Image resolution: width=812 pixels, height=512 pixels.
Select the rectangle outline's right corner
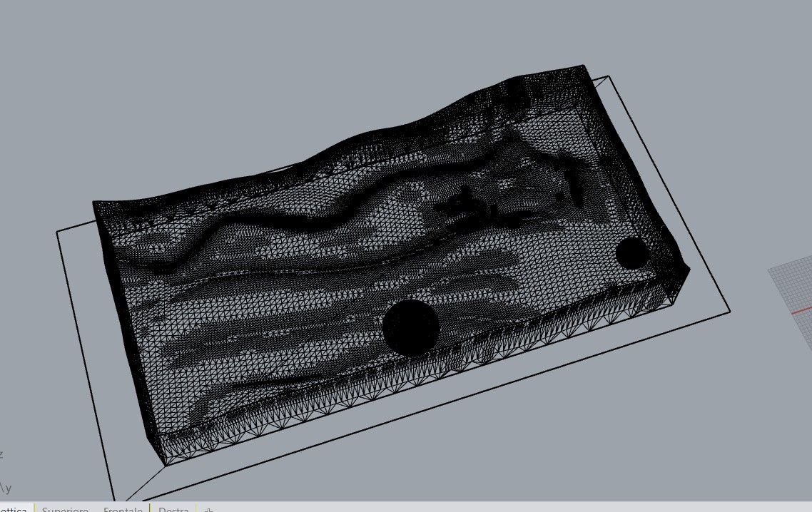(x=729, y=310)
